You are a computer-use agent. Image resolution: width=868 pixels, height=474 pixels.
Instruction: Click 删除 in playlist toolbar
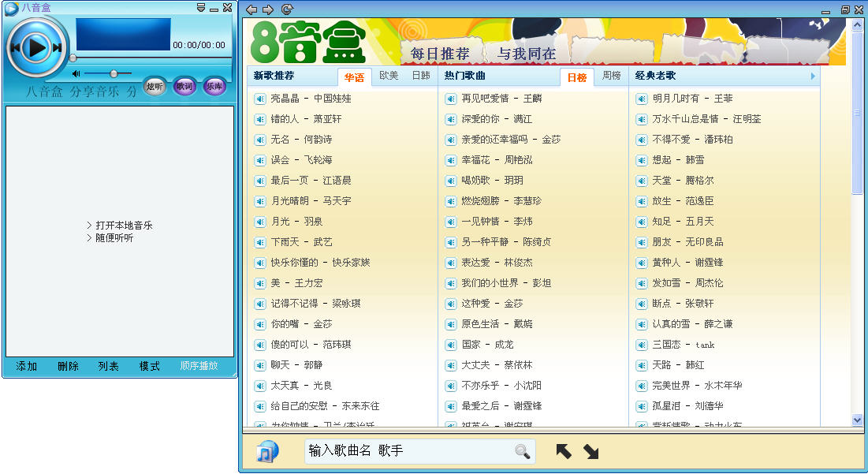tap(68, 366)
